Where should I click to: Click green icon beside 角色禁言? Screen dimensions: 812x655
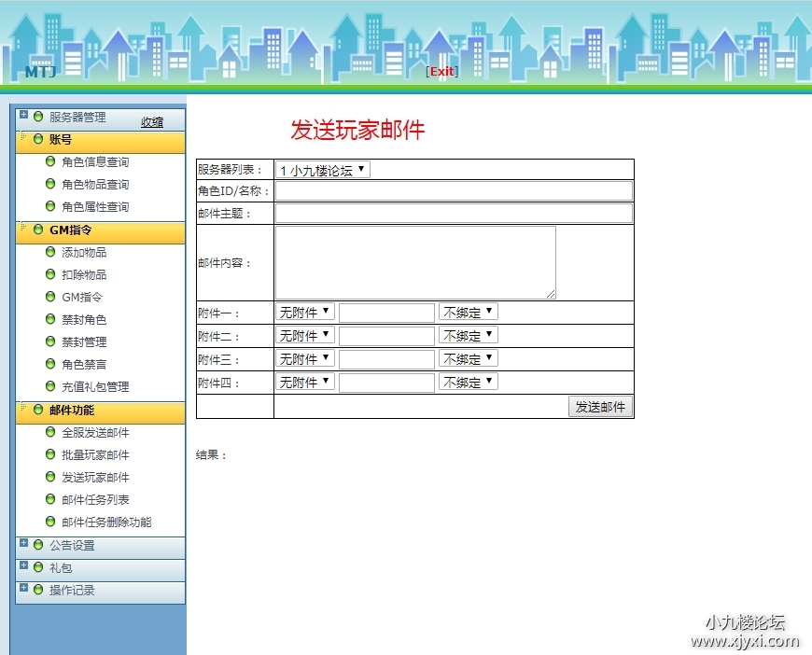(x=50, y=364)
